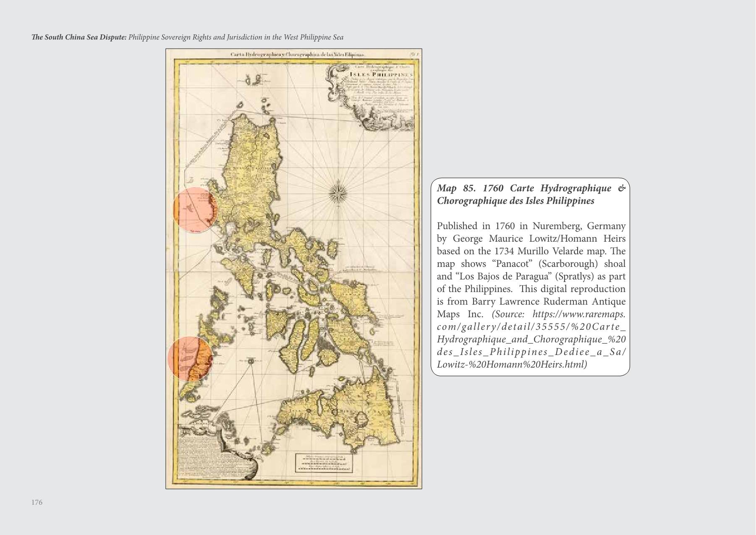This screenshot has height=535, width=756.
Task: Click the upper red highlight circle near Panacot shoal
Action: [x=195, y=210]
